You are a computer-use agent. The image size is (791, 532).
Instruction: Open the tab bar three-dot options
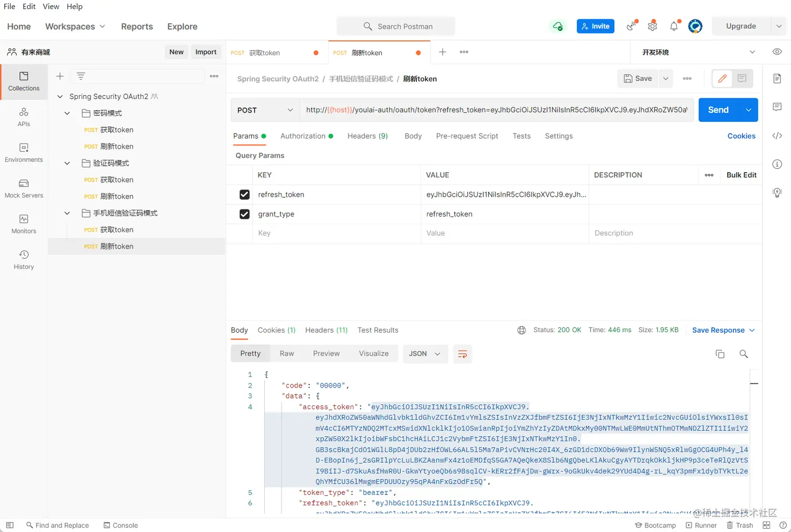coord(464,52)
